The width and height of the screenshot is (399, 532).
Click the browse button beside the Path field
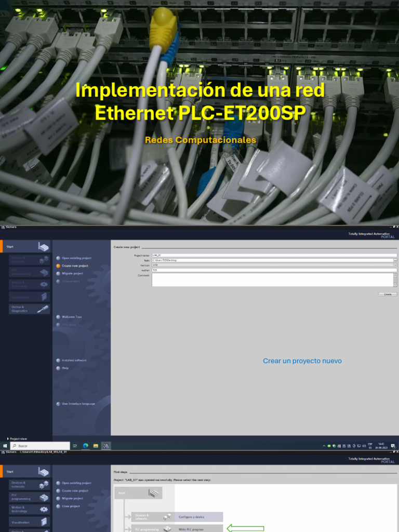pyautogui.click(x=395, y=260)
